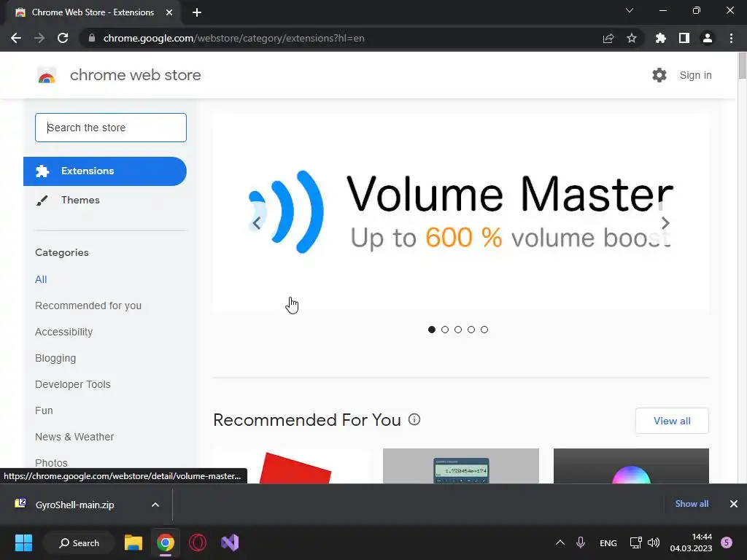The width and height of the screenshot is (747, 560).
Task: Show hidden system tray icons
Action: pos(560,542)
